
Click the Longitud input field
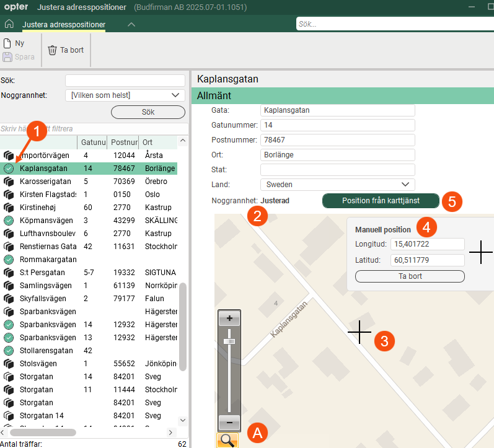tap(427, 244)
